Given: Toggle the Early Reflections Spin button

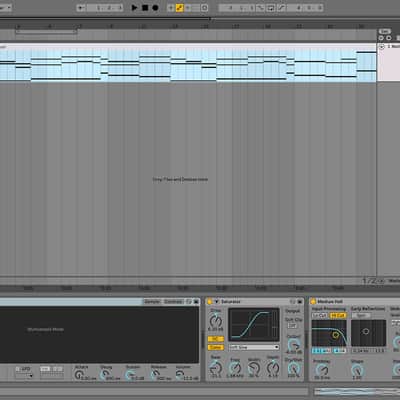Looking at the screenshot, I should point(361,315).
